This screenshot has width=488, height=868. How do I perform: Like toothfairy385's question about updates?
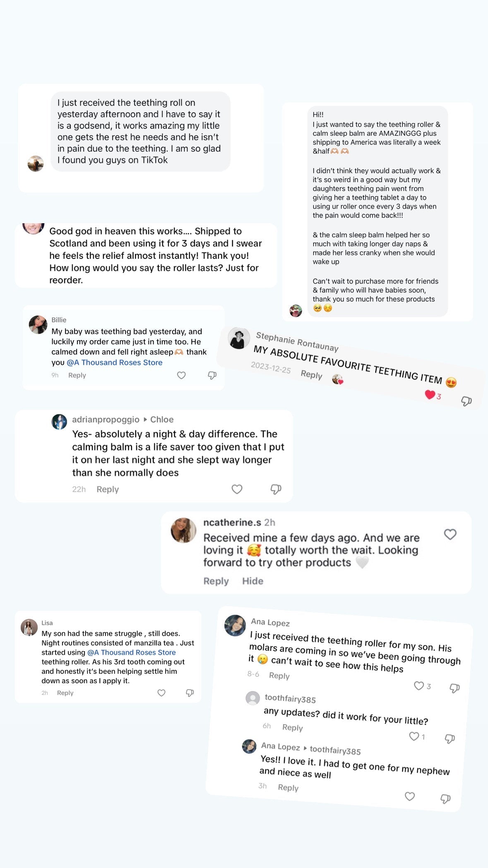(413, 736)
